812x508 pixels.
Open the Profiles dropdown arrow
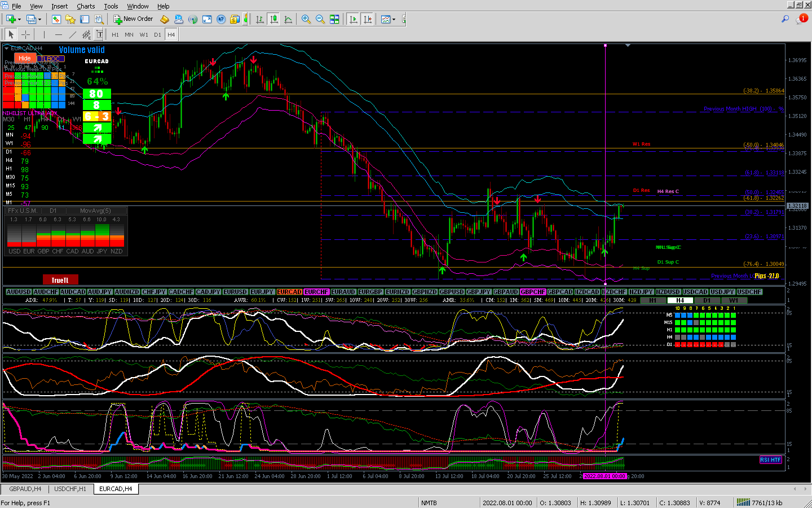tap(38, 19)
